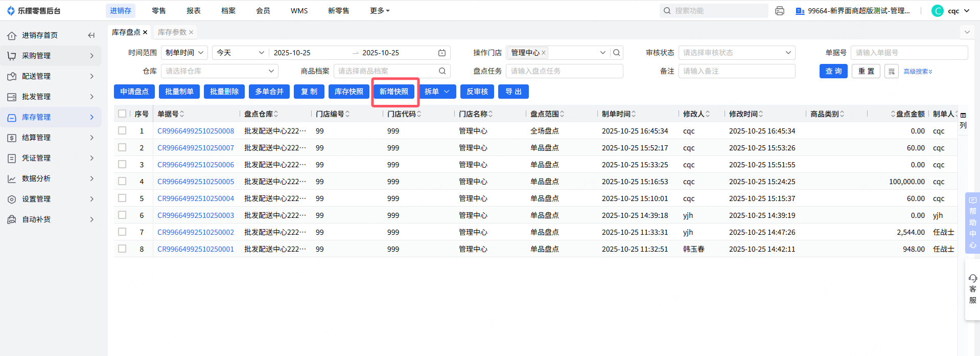Click the 单据号 input field

point(909,53)
